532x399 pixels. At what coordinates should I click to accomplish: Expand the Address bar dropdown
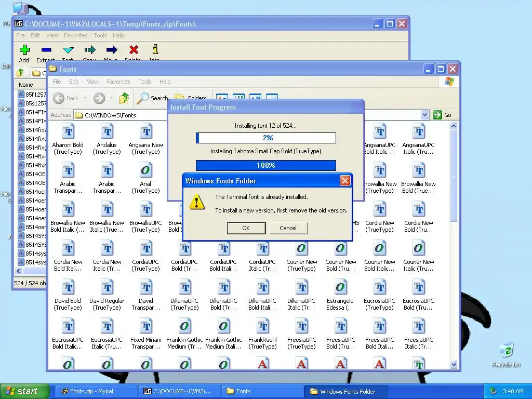click(424, 115)
